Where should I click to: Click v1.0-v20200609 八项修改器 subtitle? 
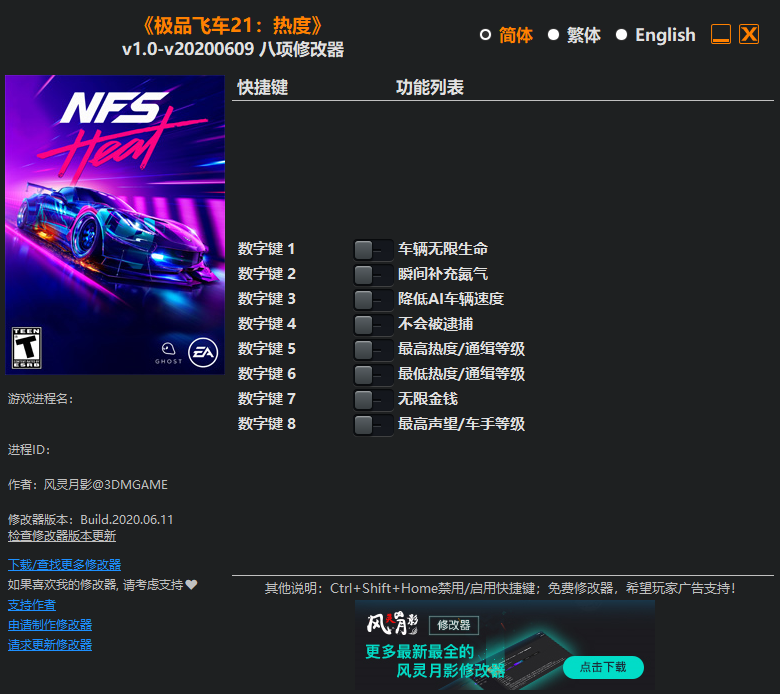(233, 49)
